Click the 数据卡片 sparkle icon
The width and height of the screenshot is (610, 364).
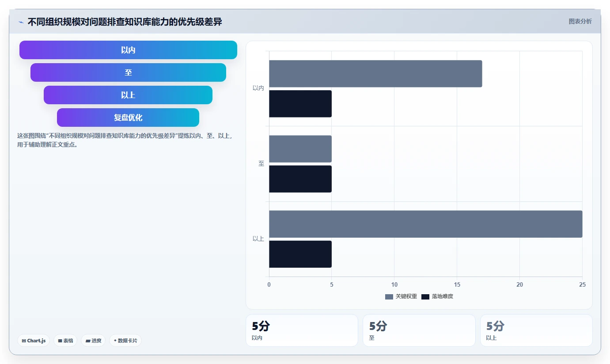tap(115, 341)
